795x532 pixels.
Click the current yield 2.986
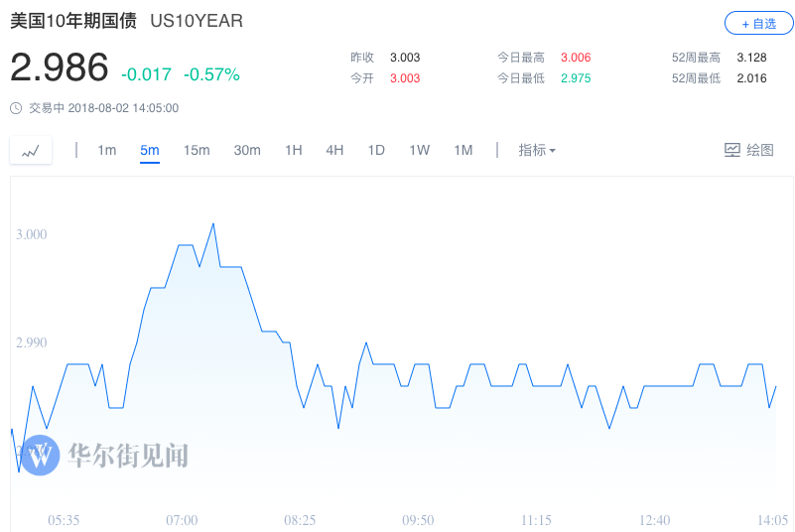coord(60,66)
